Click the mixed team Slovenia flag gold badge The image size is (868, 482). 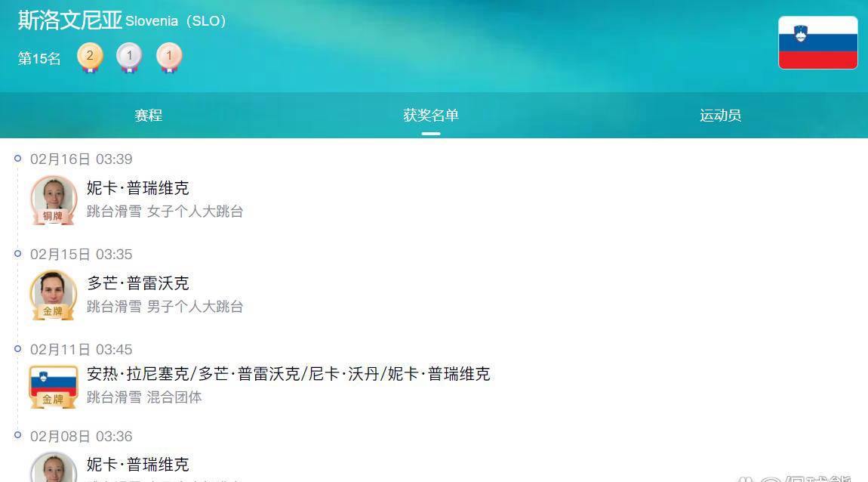tap(53, 387)
